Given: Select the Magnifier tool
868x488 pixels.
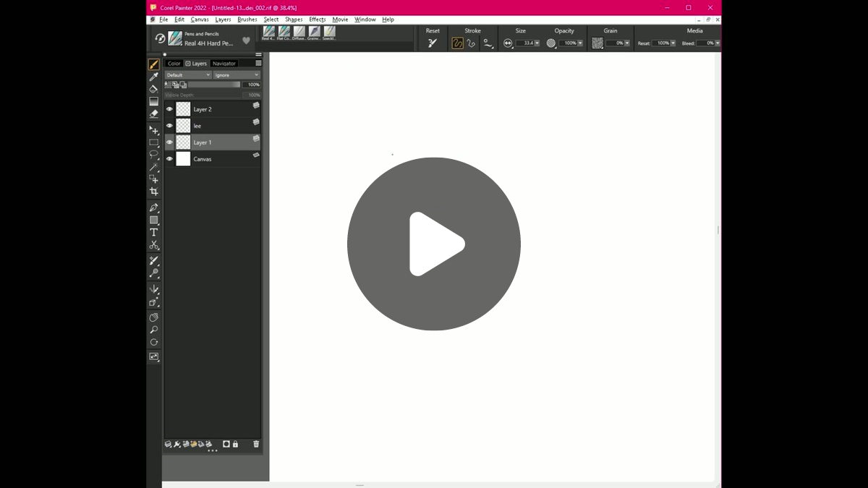Looking at the screenshot, I should 153,330.
